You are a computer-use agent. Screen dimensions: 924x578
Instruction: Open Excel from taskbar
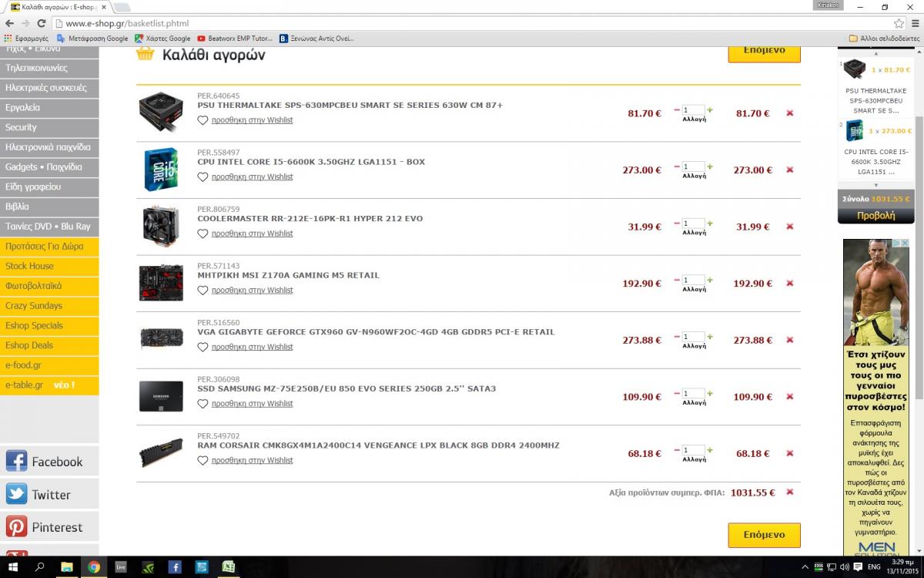(229, 566)
